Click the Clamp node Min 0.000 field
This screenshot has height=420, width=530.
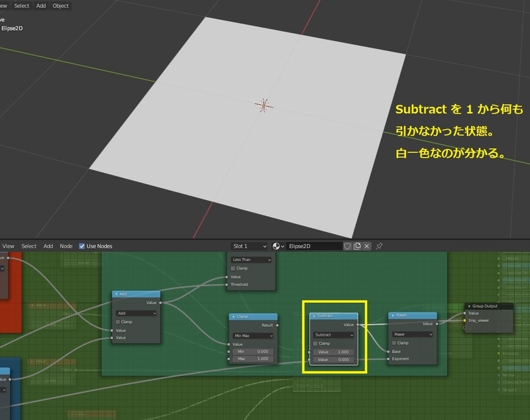(x=253, y=352)
